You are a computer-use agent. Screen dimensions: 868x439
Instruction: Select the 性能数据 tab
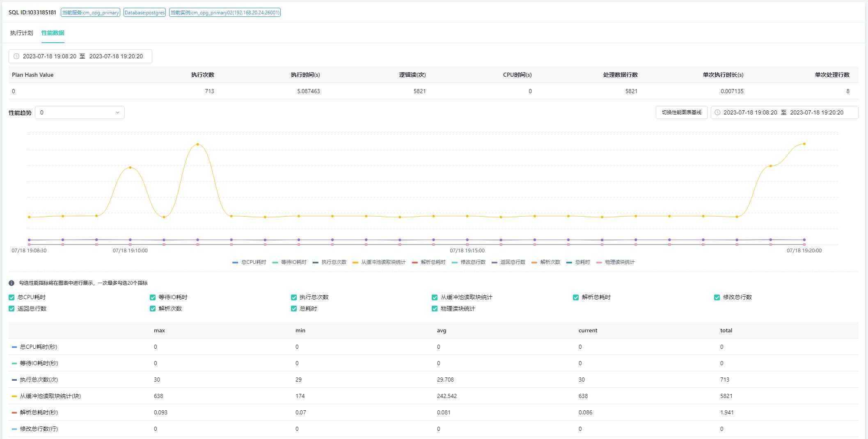click(x=53, y=33)
